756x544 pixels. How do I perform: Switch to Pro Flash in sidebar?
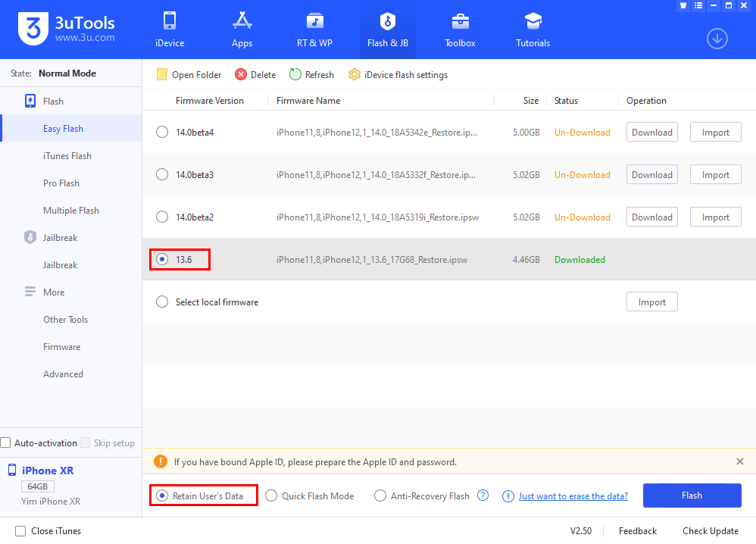pos(61,183)
